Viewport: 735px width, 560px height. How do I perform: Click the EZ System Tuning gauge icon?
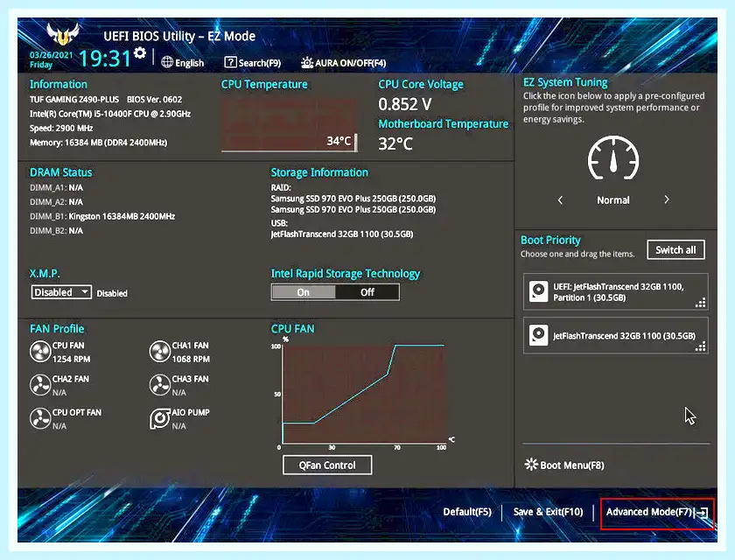tap(613, 157)
